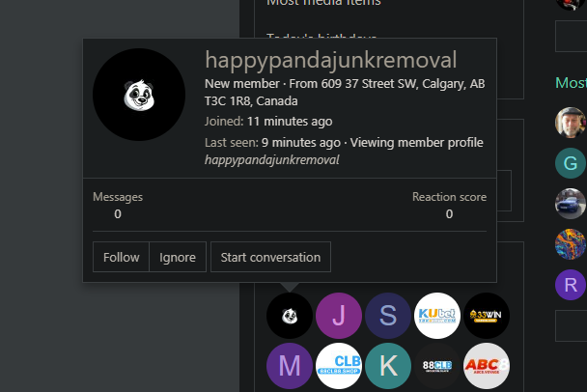
Task: Open the italic happypandajunkremoval profile link
Action: point(272,160)
